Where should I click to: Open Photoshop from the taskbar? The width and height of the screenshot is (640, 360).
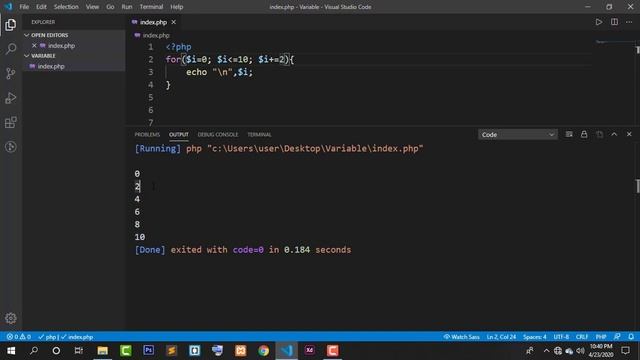(149, 351)
